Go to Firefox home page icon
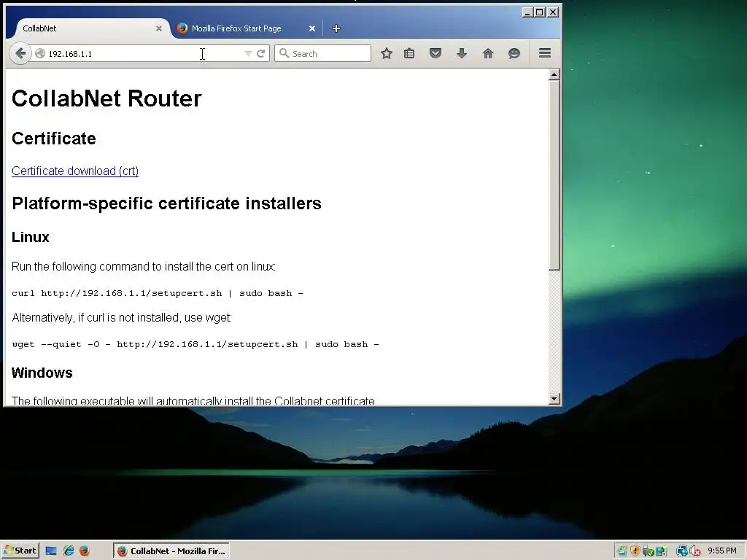The height and width of the screenshot is (560, 747). tap(488, 53)
